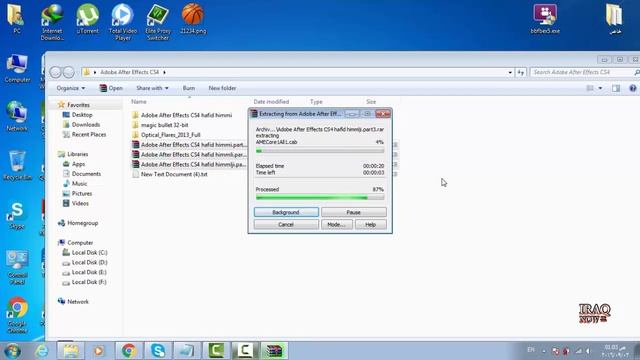Open the change view dropdown arrow
This screenshot has width=640, height=360.
click(x=600, y=88)
